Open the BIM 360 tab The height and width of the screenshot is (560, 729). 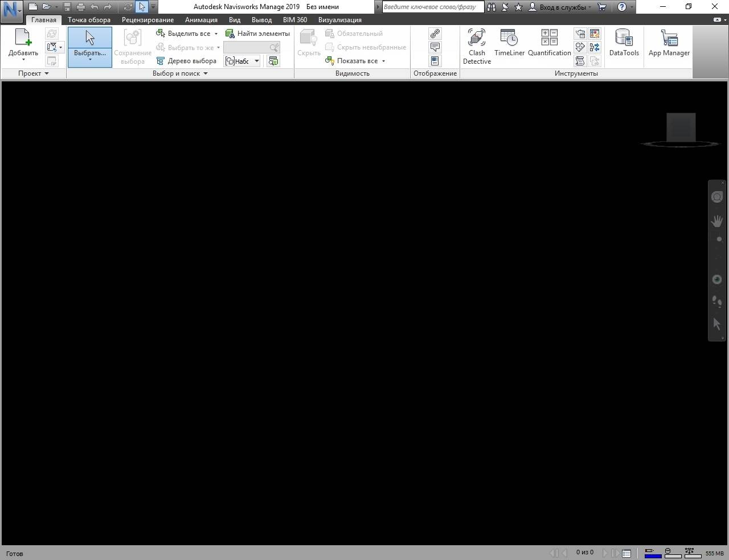pyautogui.click(x=295, y=19)
